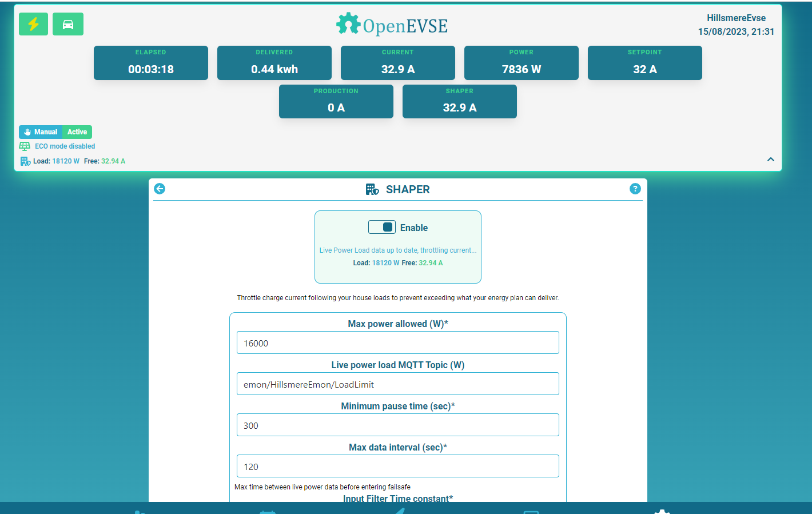Click the lightning bolt charge button
This screenshot has height=514, width=812.
click(33, 24)
